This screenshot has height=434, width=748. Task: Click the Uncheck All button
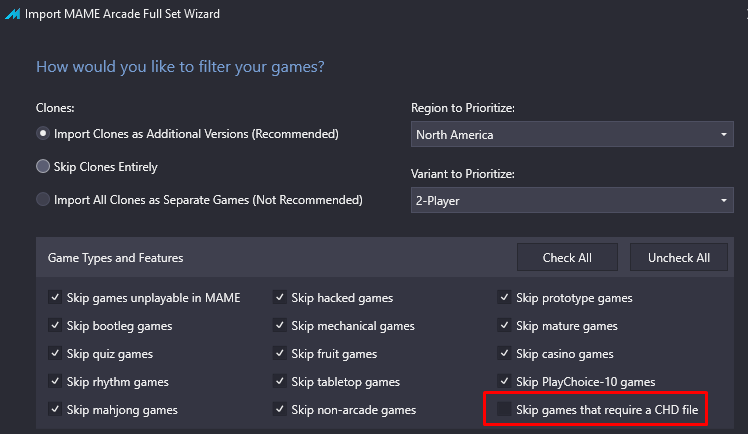tap(679, 258)
